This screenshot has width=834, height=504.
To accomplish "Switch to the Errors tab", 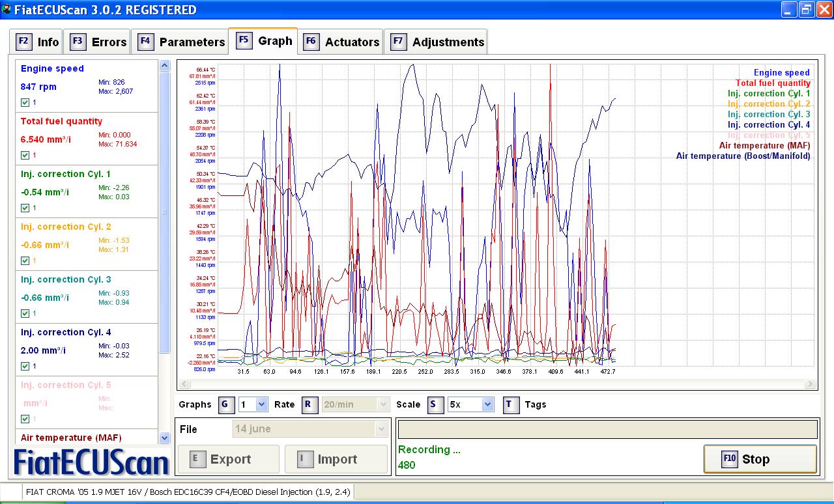I will click(x=98, y=42).
